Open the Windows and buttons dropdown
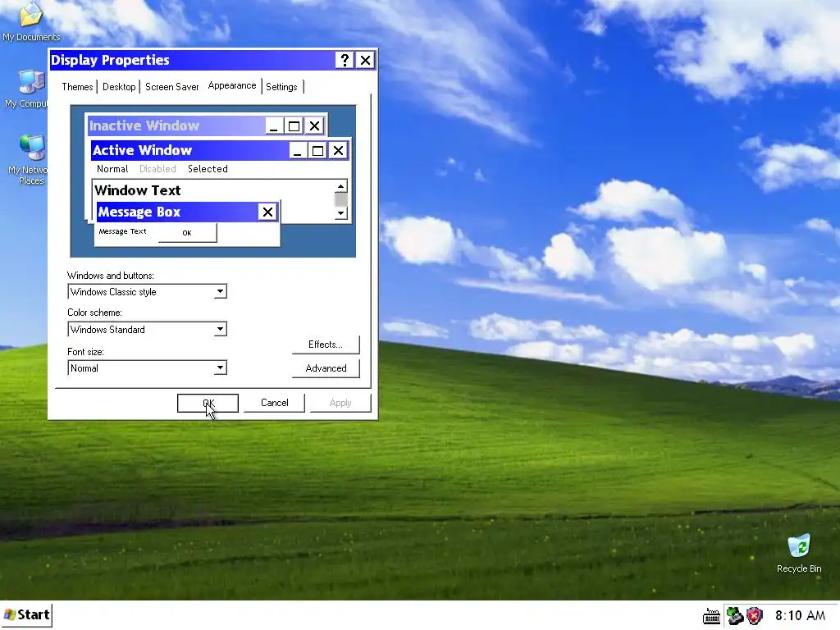 coord(220,292)
